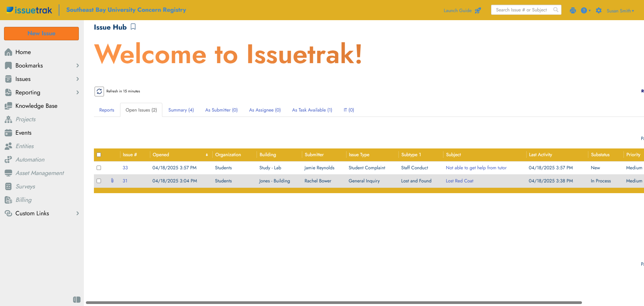Click the Launch Guide link

point(458,10)
